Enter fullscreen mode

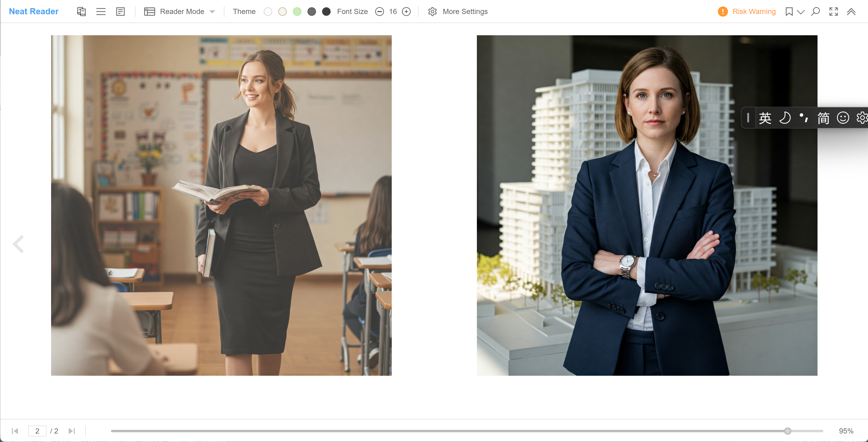click(x=833, y=12)
